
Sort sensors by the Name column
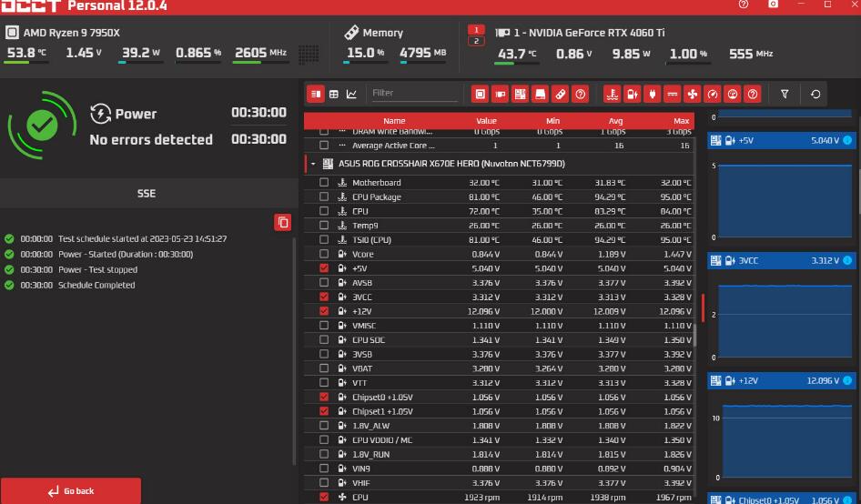tap(394, 121)
